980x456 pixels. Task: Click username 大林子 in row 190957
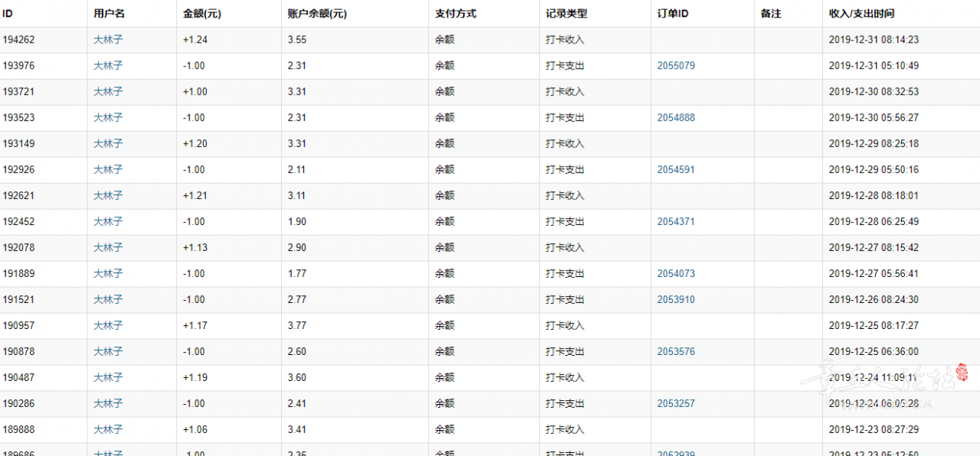click(x=108, y=326)
